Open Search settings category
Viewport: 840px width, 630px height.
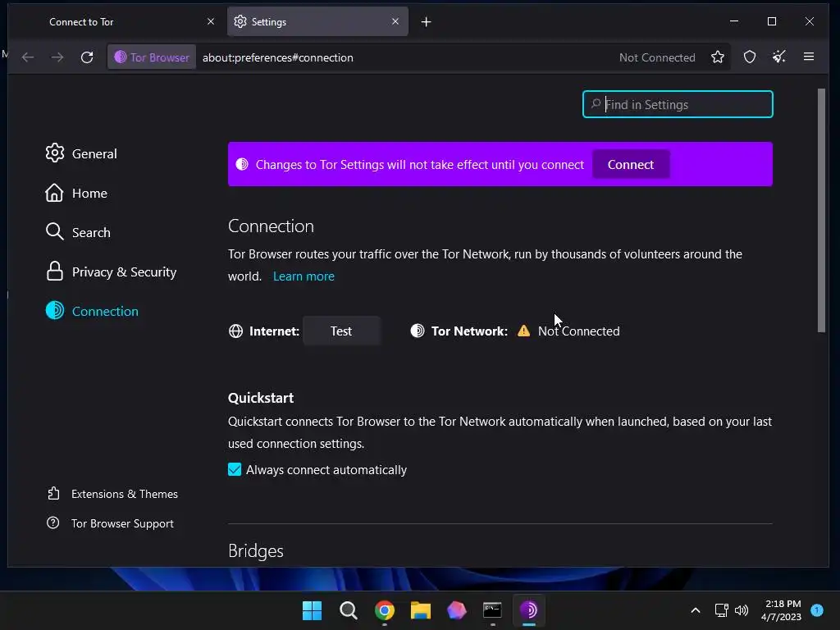[x=78, y=232]
